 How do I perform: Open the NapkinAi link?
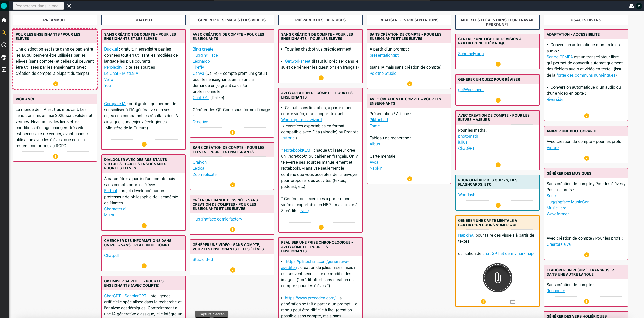click(x=466, y=235)
